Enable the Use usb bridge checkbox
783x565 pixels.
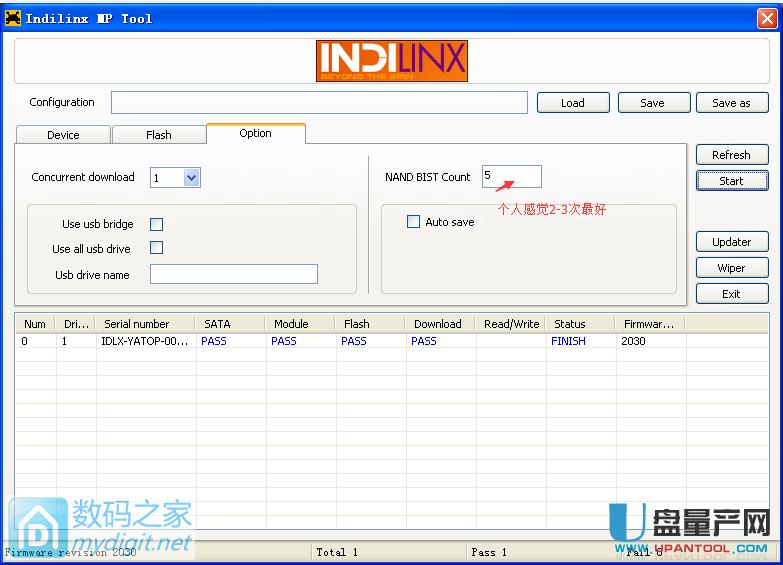coord(156,225)
